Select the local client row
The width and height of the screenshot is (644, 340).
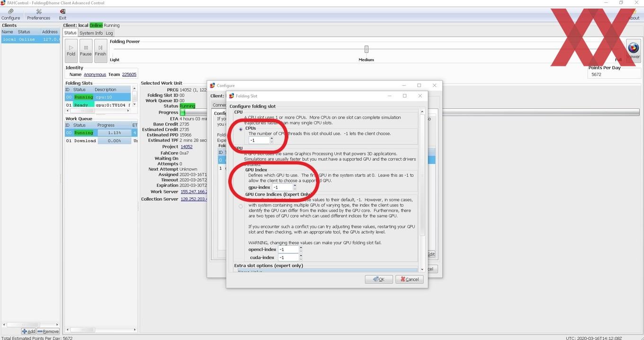click(31, 39)
